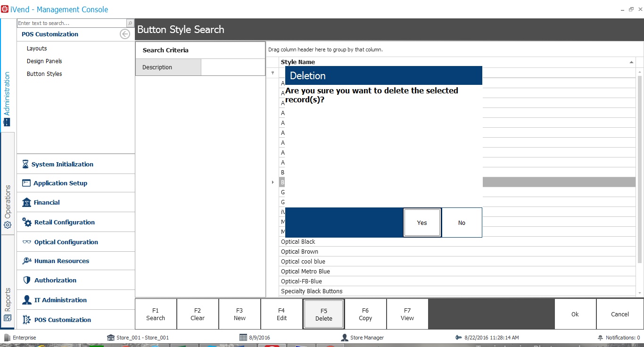
Task: Confirm deletion by clicking Yes
Action: coord(422,223)
